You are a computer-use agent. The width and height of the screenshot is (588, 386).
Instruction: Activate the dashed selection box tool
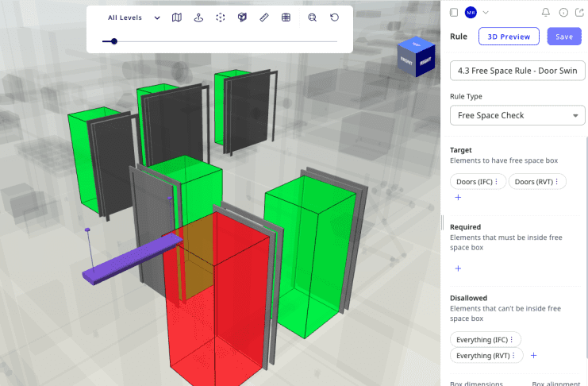[221, 17]
